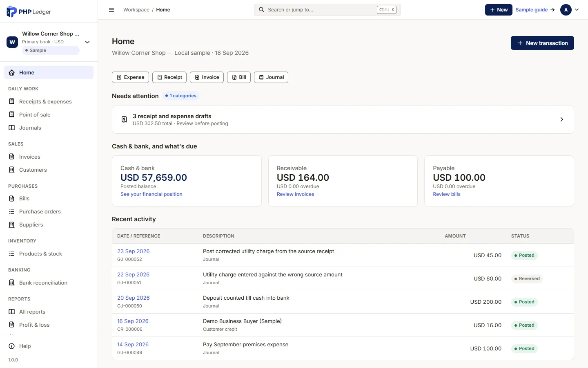This screenshot has width=588, height=368.
Task: Open Purchase orders in sidebar
Action: tap(49, 211)
